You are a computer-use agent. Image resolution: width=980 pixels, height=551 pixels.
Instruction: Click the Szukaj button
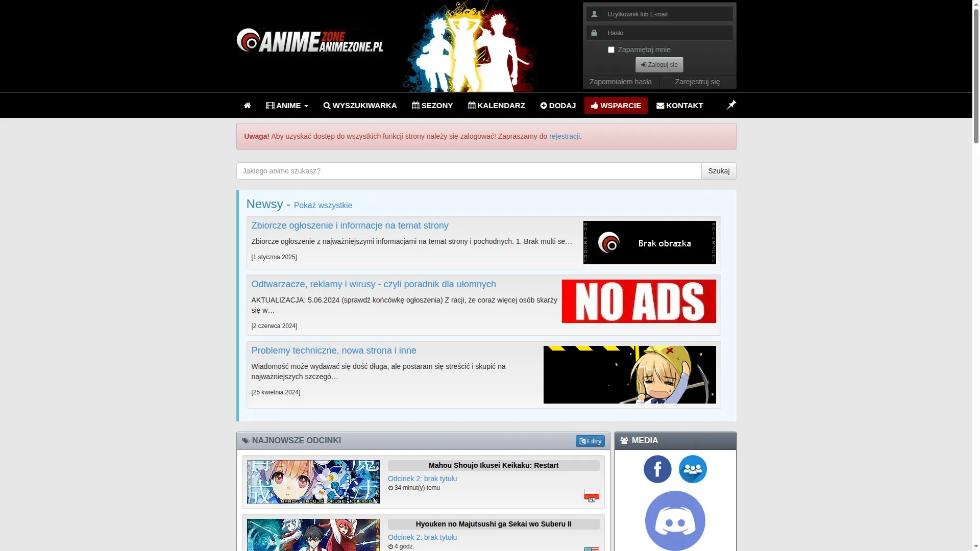coord(719,171)
